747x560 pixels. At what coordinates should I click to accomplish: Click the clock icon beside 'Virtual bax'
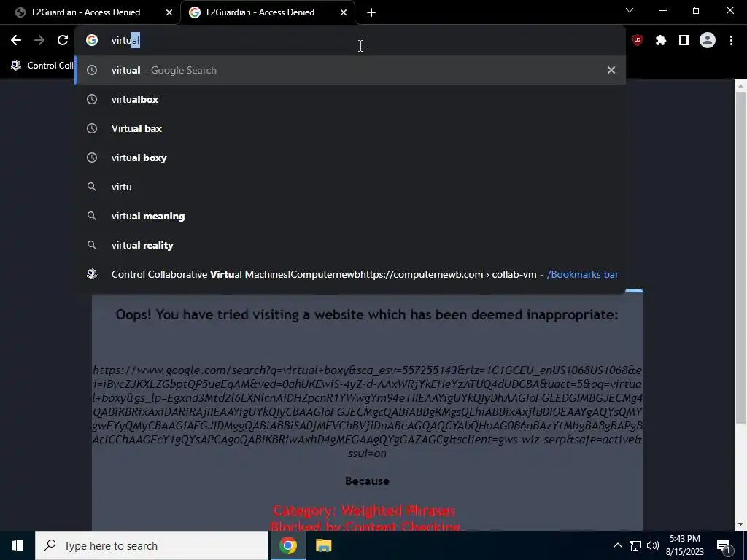92,128
